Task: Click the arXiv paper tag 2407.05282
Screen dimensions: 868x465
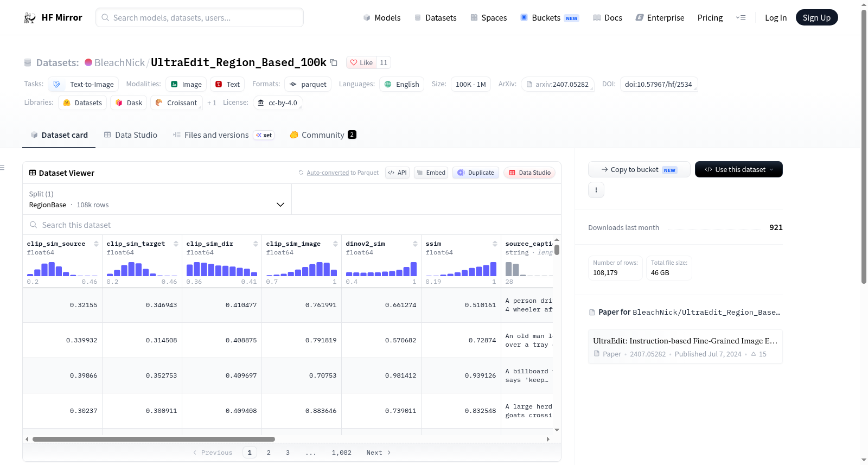Action: (x=557, y=85)
